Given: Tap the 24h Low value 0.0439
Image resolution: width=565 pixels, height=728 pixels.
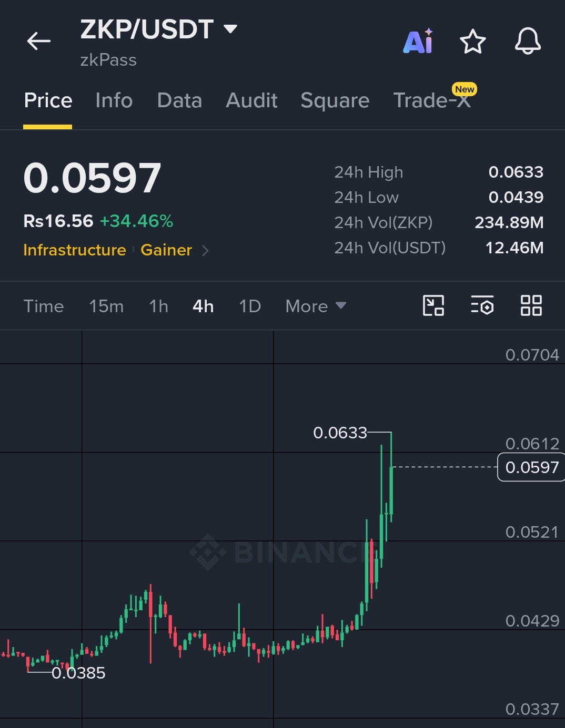Looking at the screenshot, I should pyautogui.click(x=516, y=197).
